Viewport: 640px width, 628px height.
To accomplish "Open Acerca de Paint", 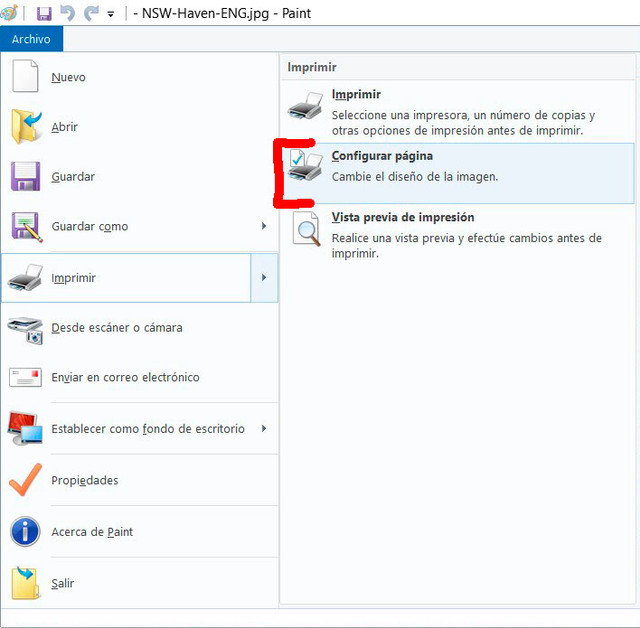I will coord(92,532).
